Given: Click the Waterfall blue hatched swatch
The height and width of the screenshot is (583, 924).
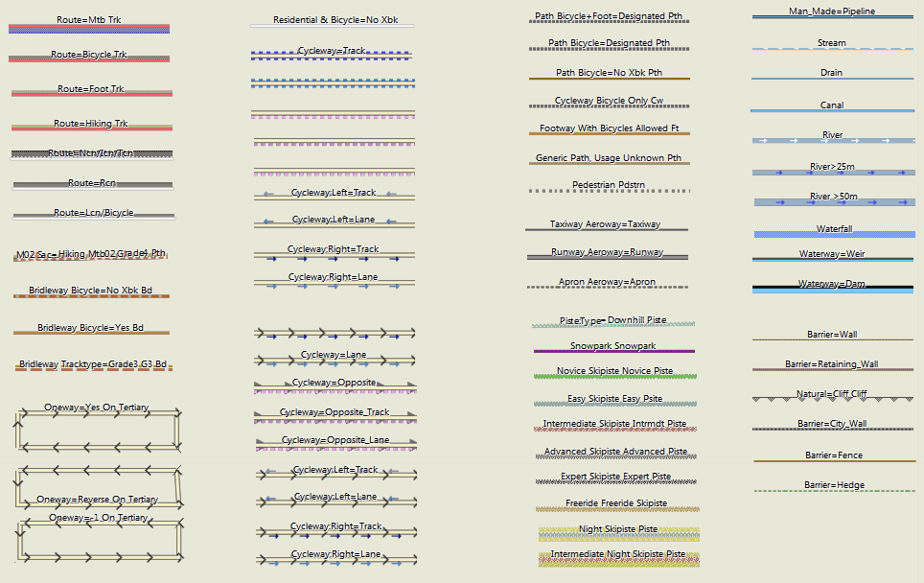Looking at the screenshot, I should coord(833,234).
